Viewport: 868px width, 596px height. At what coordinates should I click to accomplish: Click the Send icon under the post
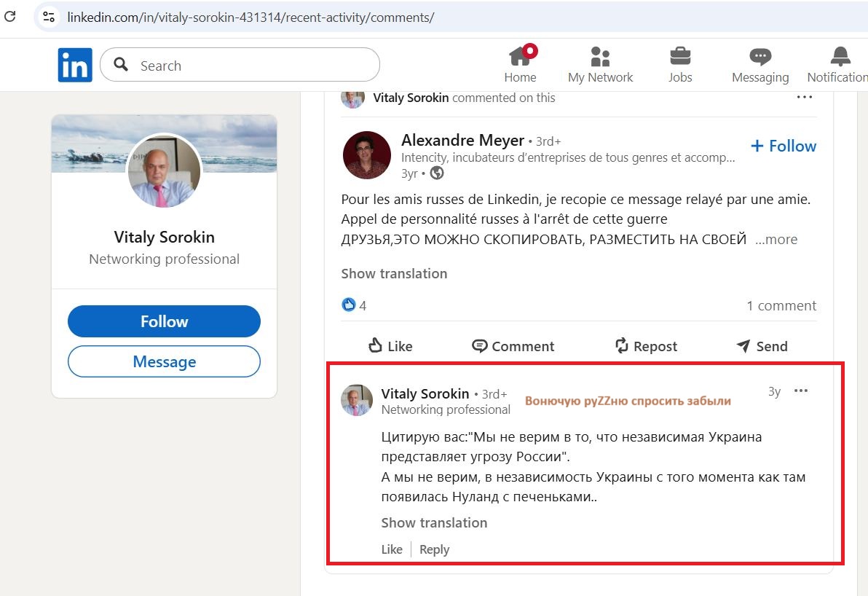(761, 345)
